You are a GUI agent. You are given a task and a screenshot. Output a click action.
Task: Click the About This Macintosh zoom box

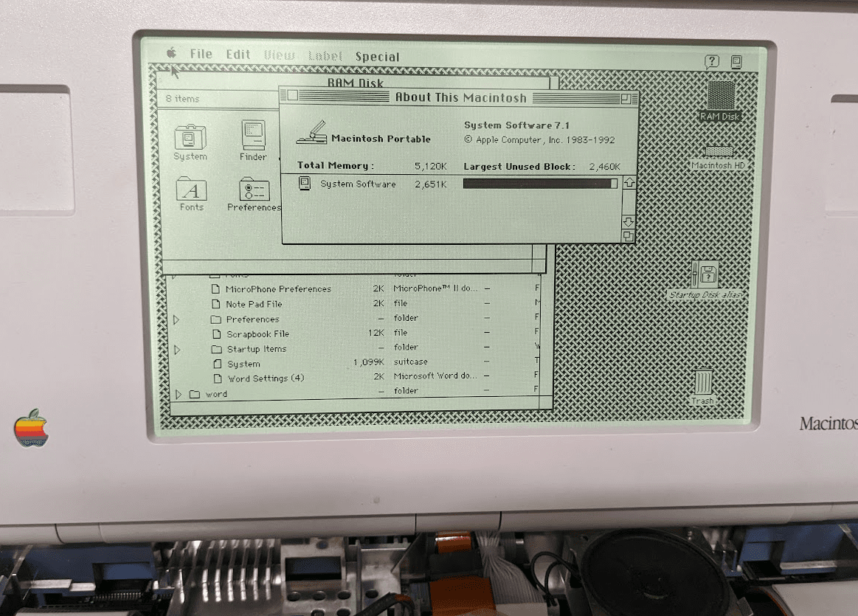[x=626, y=98]
